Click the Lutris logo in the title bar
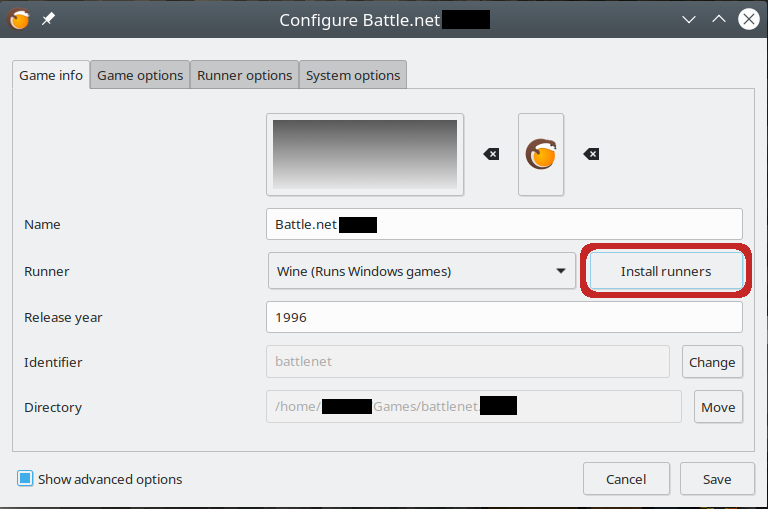 click(19, 20)
